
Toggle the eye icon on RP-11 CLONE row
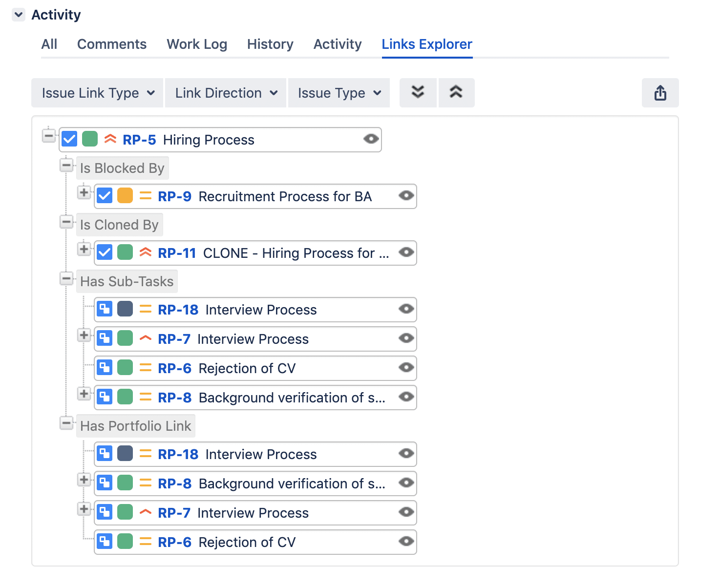coord(406,252)
